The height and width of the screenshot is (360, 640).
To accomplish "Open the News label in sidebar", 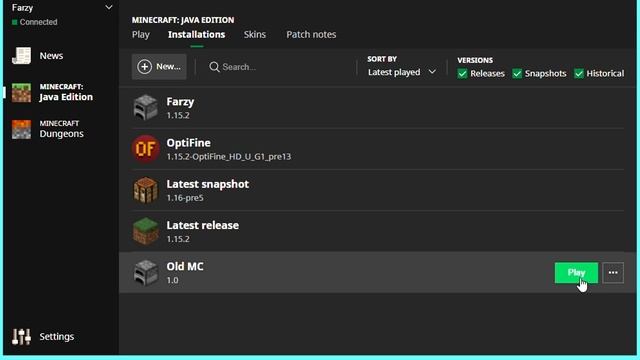I will [x=51, y=56].
